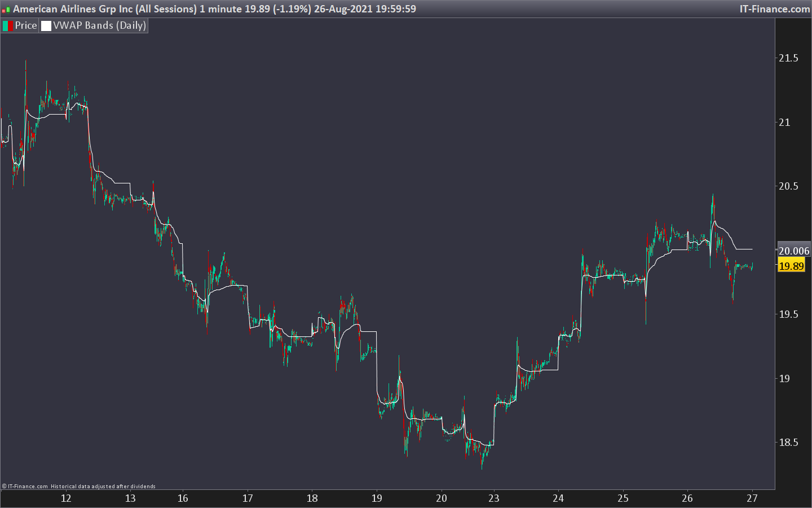Click date label 20 on the time axis
Viewport: 812px width, 508px height.
pos(442,498)
